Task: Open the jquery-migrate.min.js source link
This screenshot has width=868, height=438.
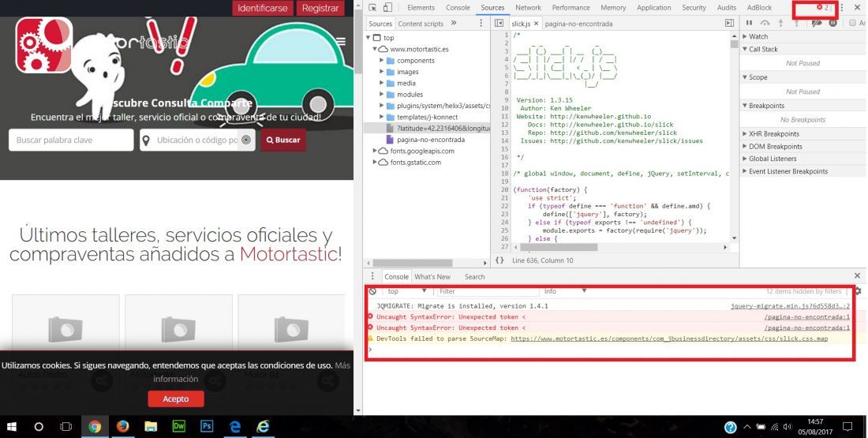Action: (x=790, y=306)
